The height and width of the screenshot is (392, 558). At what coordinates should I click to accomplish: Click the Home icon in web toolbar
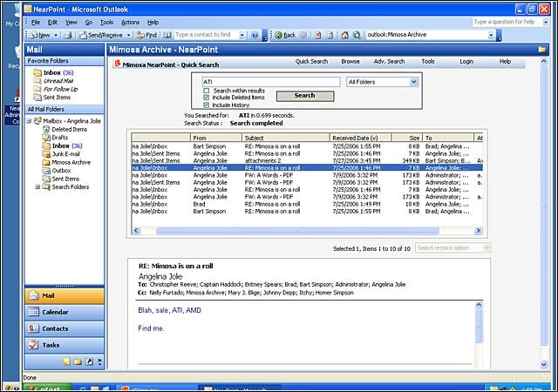click(345, 35)
